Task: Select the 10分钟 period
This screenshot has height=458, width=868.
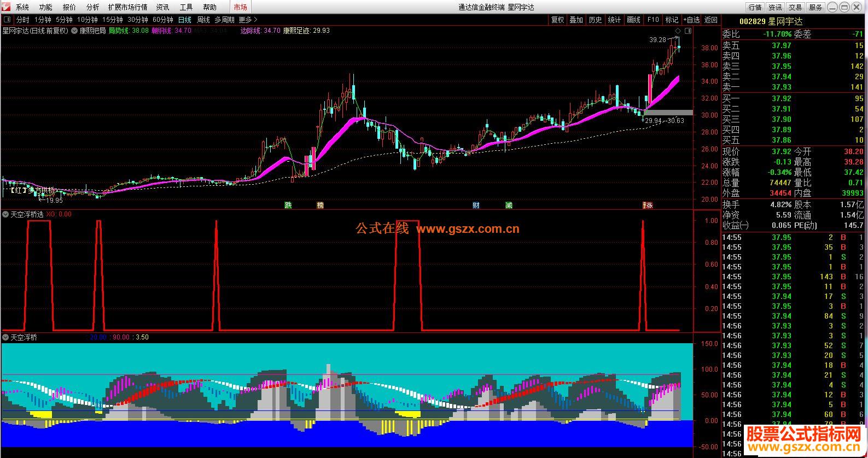Action: 88,20
